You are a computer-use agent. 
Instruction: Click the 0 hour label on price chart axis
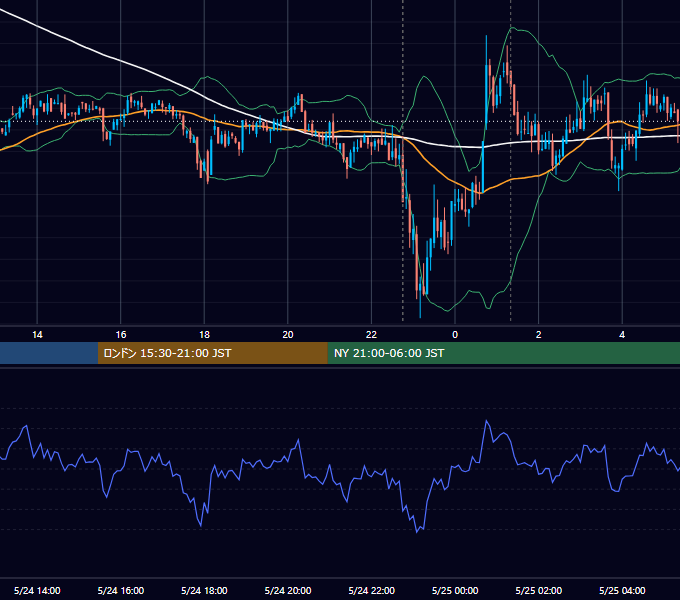(x=455, y=335)
